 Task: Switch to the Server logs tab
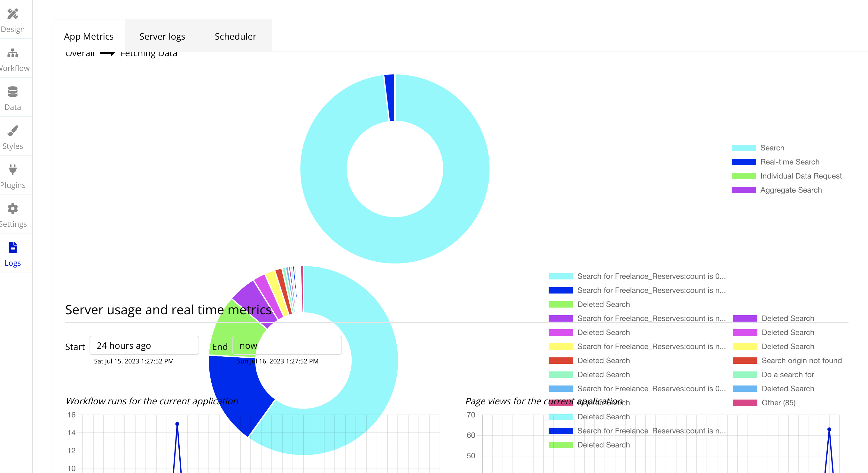pos(162,36)
